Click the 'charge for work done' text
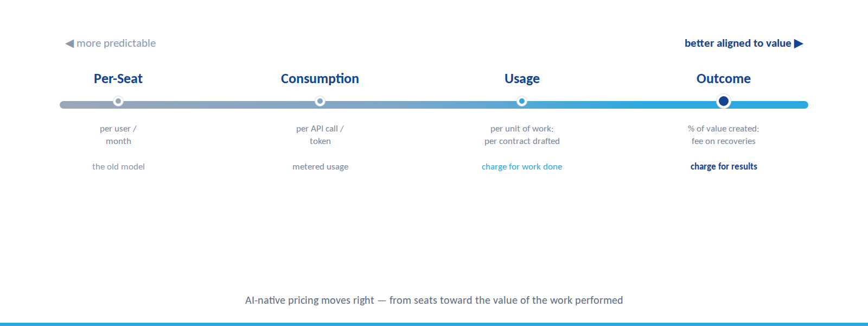Screen dimensions: 868x326 522,167
